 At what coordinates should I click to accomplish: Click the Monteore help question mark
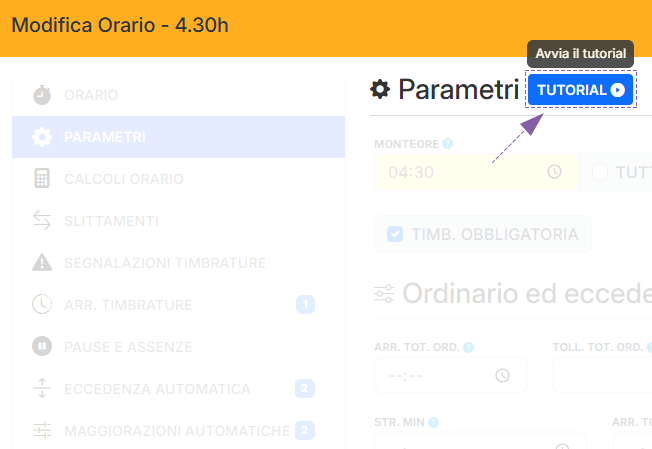448,144
